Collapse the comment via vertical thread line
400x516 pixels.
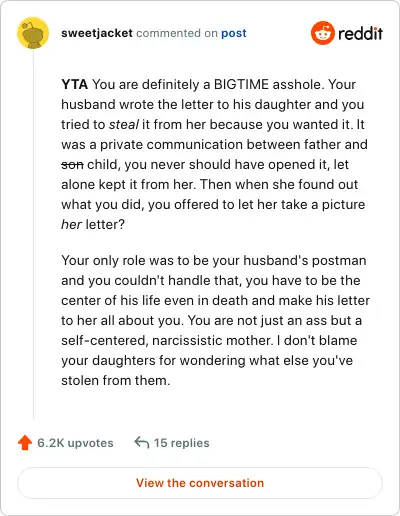(33, 235)
